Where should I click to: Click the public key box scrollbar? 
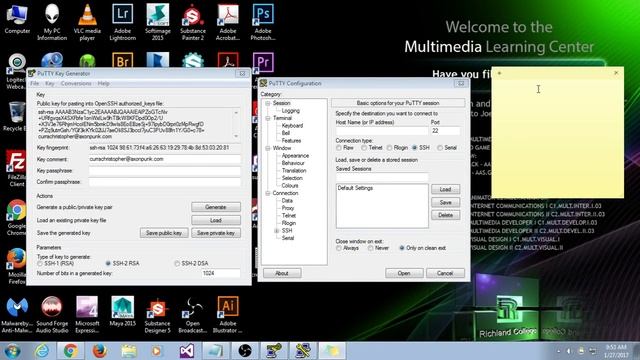236,124
